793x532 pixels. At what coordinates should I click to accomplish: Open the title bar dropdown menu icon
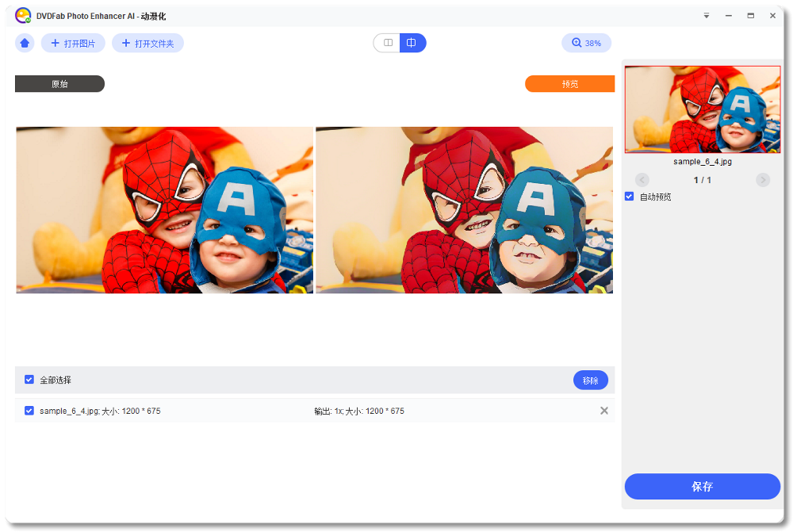point(707,16)
